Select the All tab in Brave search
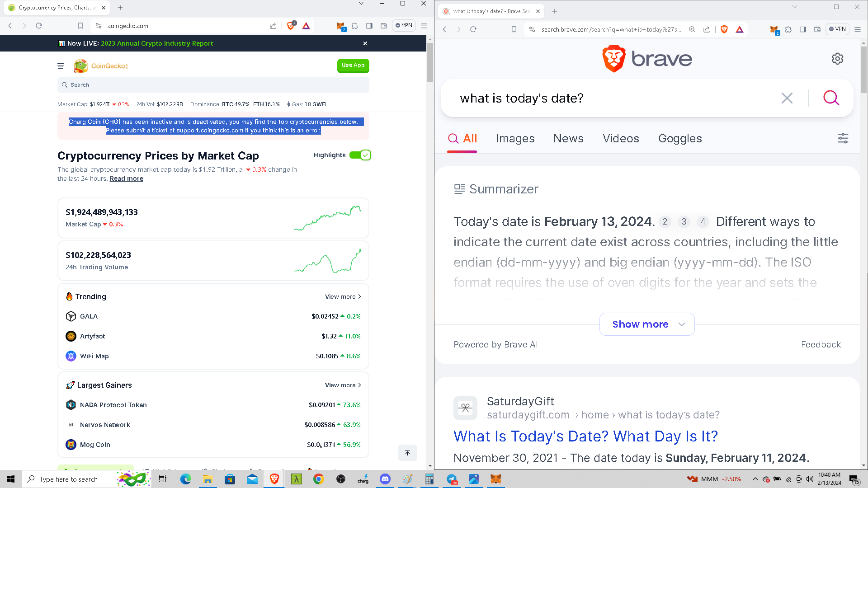The width and height of the screenshot is (868, 610). (462, 139)
